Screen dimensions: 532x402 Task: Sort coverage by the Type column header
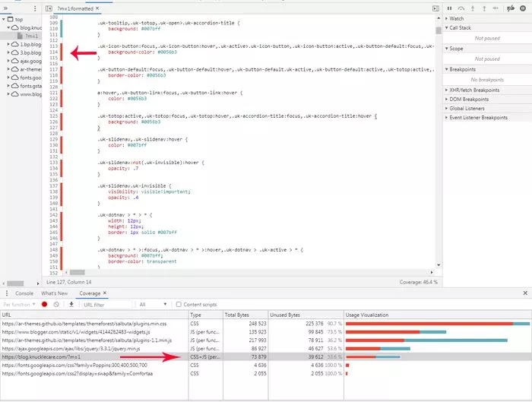tap(206, 315)
